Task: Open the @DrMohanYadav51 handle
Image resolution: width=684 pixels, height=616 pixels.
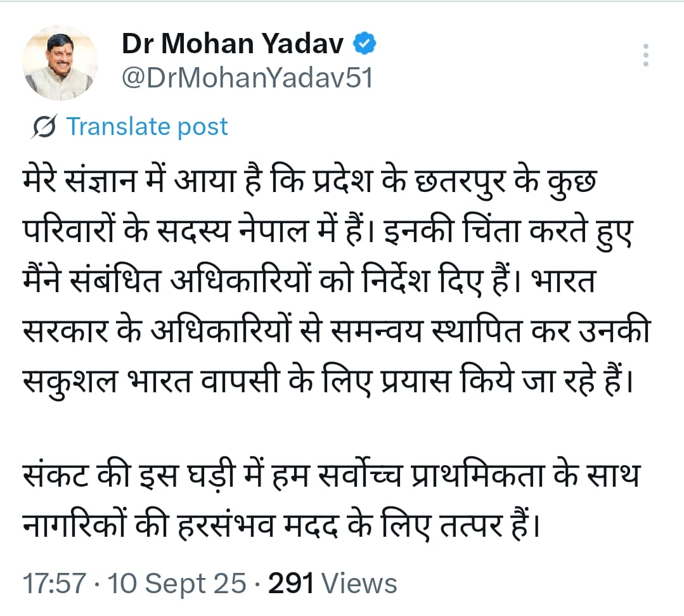Action: click(x=247, y=79)
